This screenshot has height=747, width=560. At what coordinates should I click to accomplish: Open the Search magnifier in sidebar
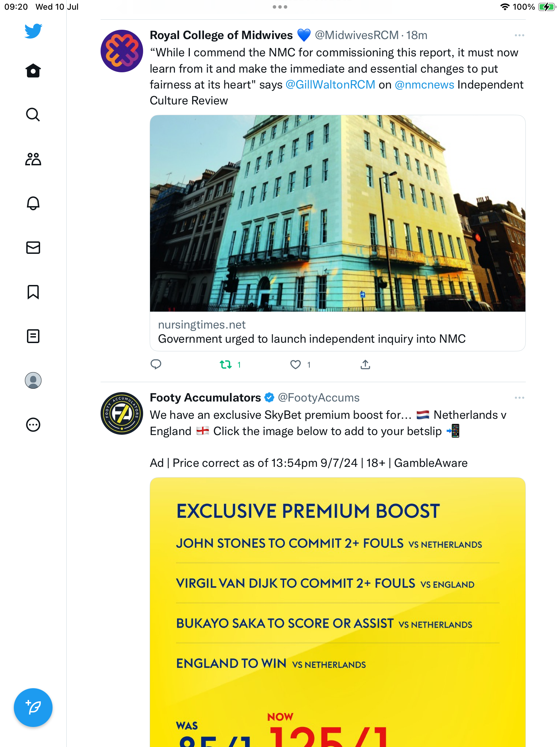[x=33, y=114]
